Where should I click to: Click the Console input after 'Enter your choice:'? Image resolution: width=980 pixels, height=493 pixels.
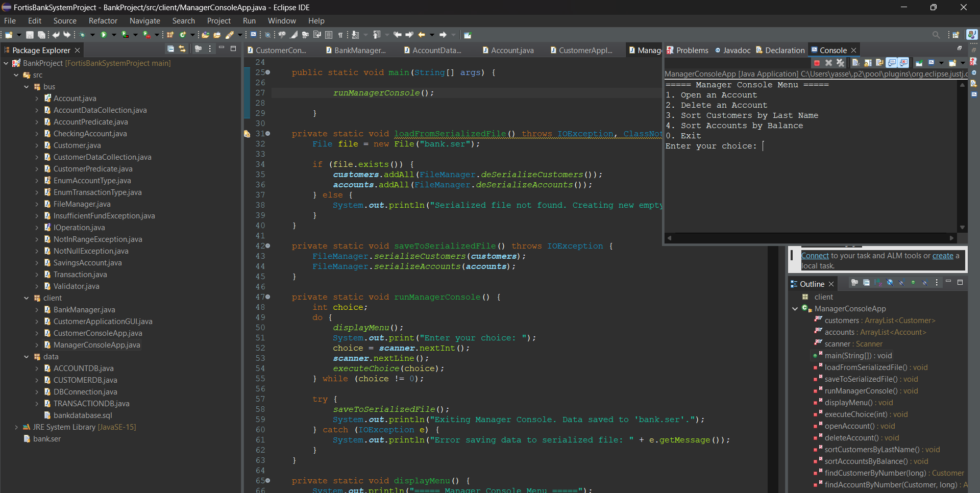764,146
